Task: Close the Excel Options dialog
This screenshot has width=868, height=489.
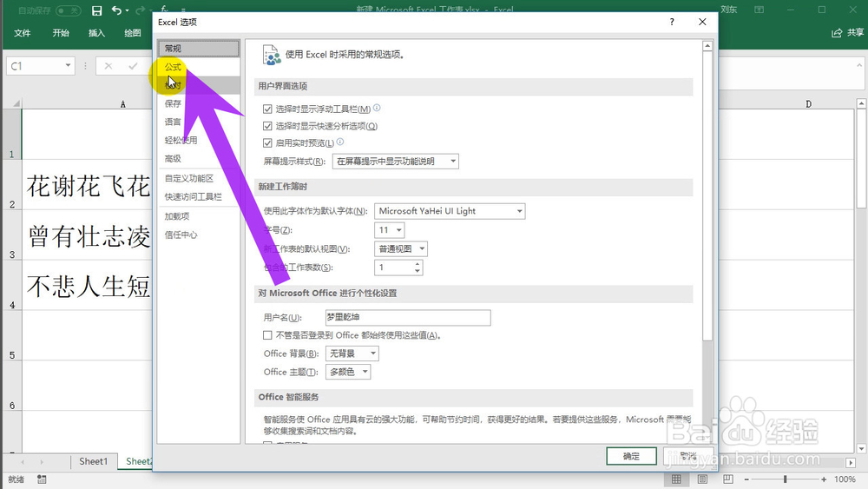Action: click(702, 23)
